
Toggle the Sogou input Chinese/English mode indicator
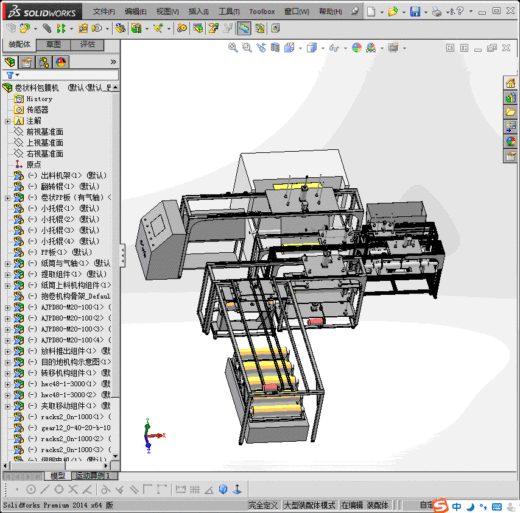[x=457, y=506]
